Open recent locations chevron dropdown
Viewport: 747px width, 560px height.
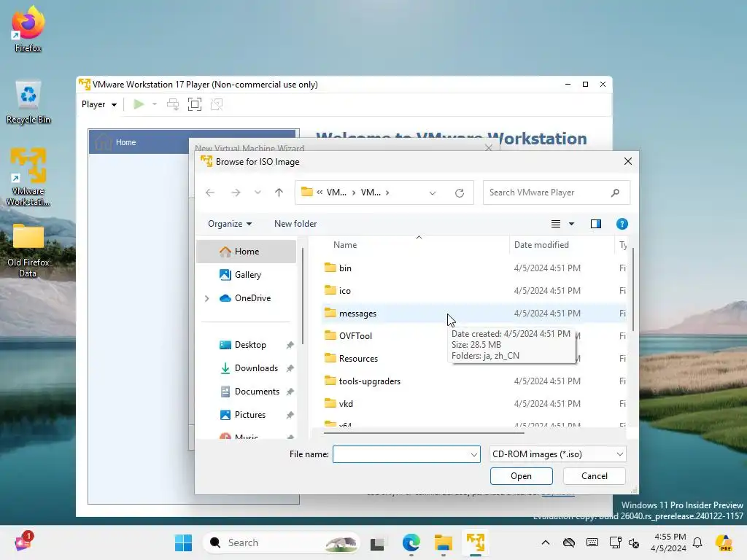tap(258, 192)
